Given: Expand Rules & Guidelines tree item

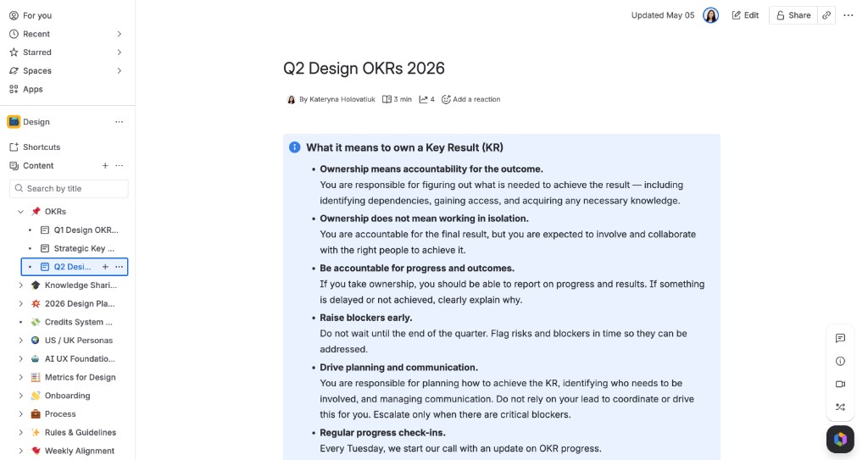Looking at the screenshot, I should (x=20, y=432).
